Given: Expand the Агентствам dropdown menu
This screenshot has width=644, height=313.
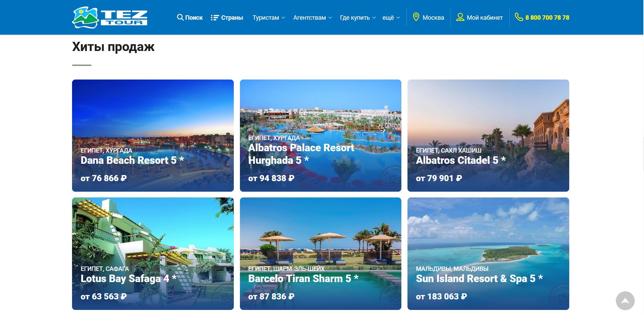Looking at the screenshot, I should point(313,18).
